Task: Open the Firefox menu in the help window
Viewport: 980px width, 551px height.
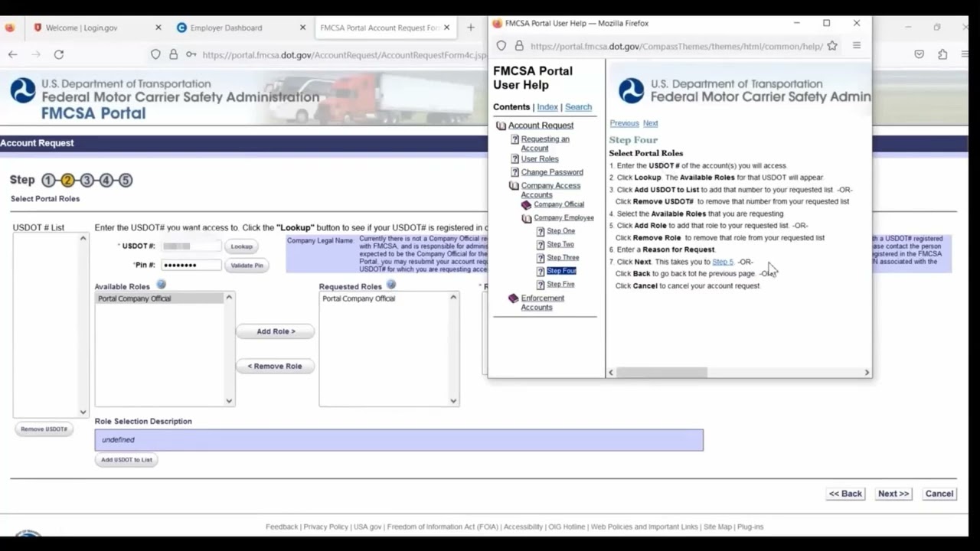Action: [x=857, y=46]
